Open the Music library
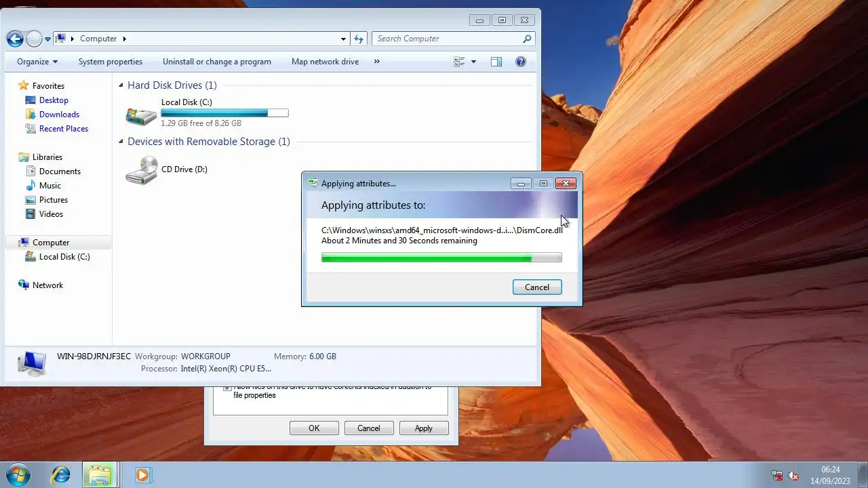868x488 pixels. tap(50, 186)
